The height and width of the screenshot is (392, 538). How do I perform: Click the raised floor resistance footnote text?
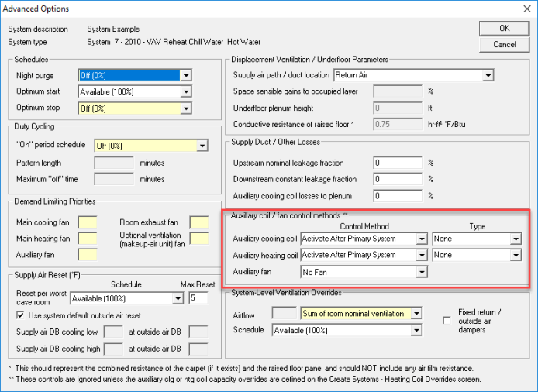coord(241,368)
